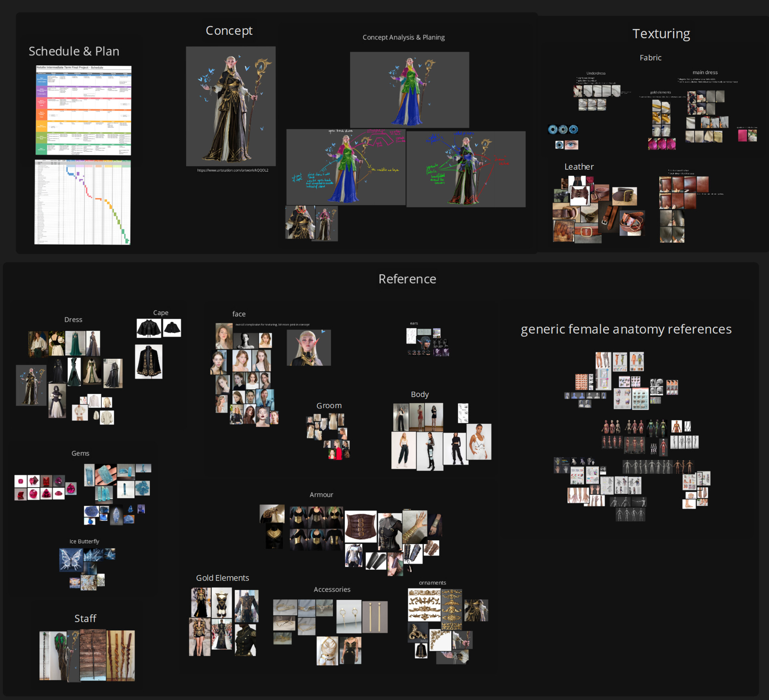Click the brown leather corset armour image
The image size is (769, 700).
click(360, 526)
